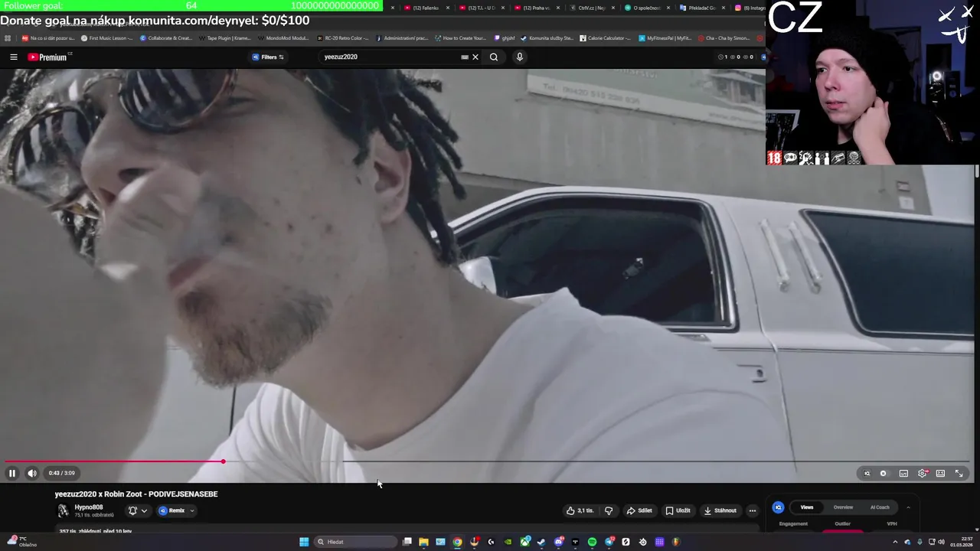Image resolution: width=980 pixels, height=551 pixels.
Task: Share the video with Sdílet
Action: [639, 510]
